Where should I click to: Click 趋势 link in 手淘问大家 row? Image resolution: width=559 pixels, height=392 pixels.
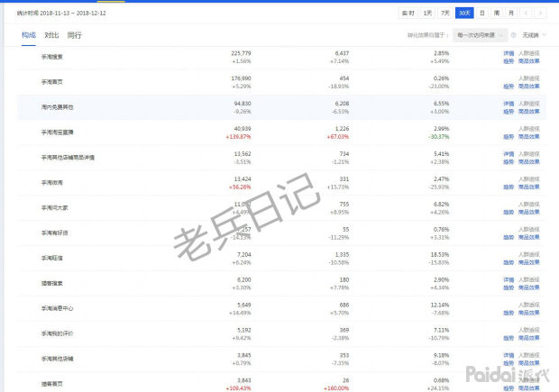point(509,212)
